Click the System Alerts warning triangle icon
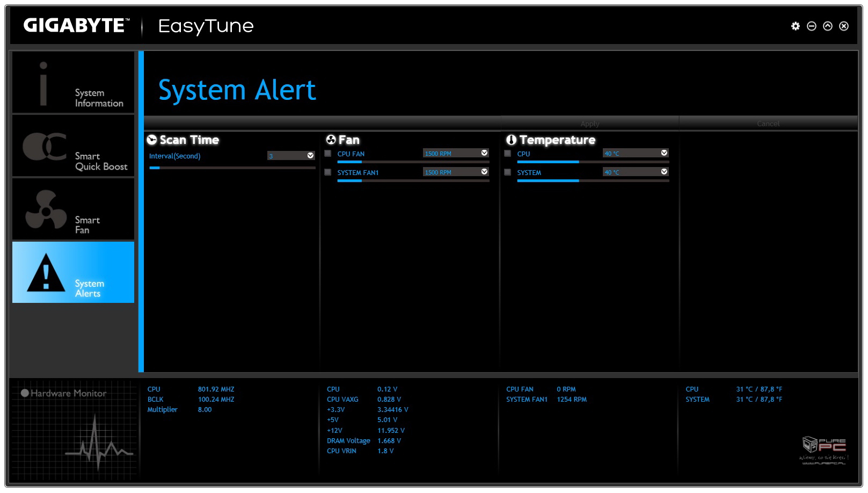The width and height of the screenshot is (868, 493). pos(46,273)
